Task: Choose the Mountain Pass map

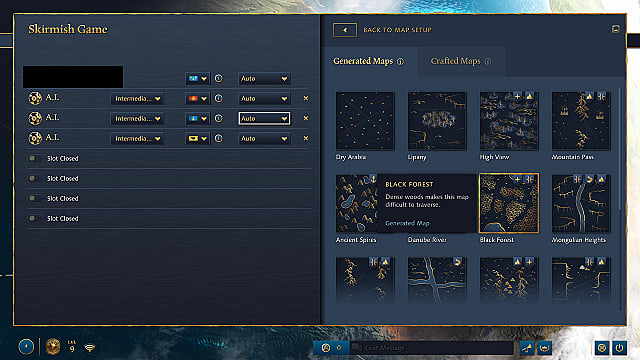Action: coord(581,121)
